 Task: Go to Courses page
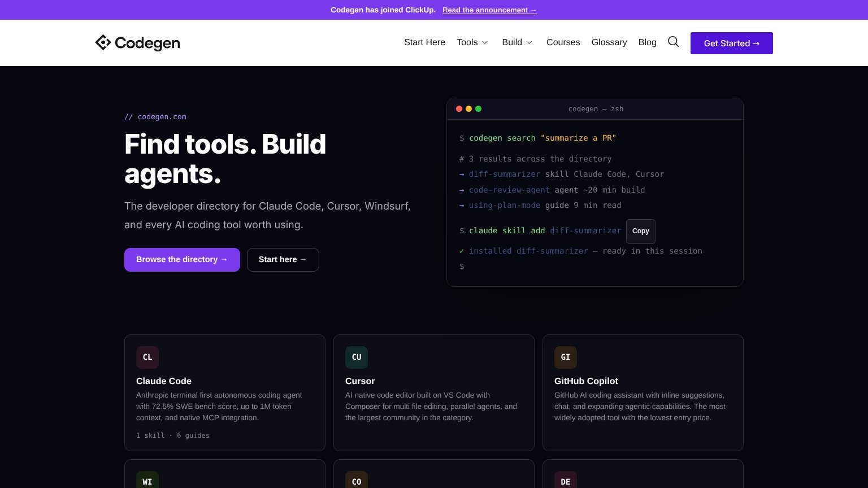(563, 42)
